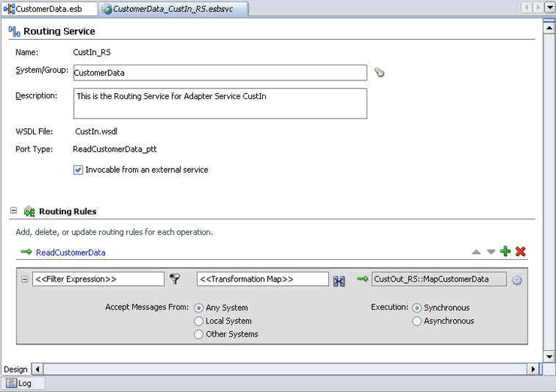Select Other Systems radio button
The height and width of the screenshot is (392, 556).
tap(198, 334)
